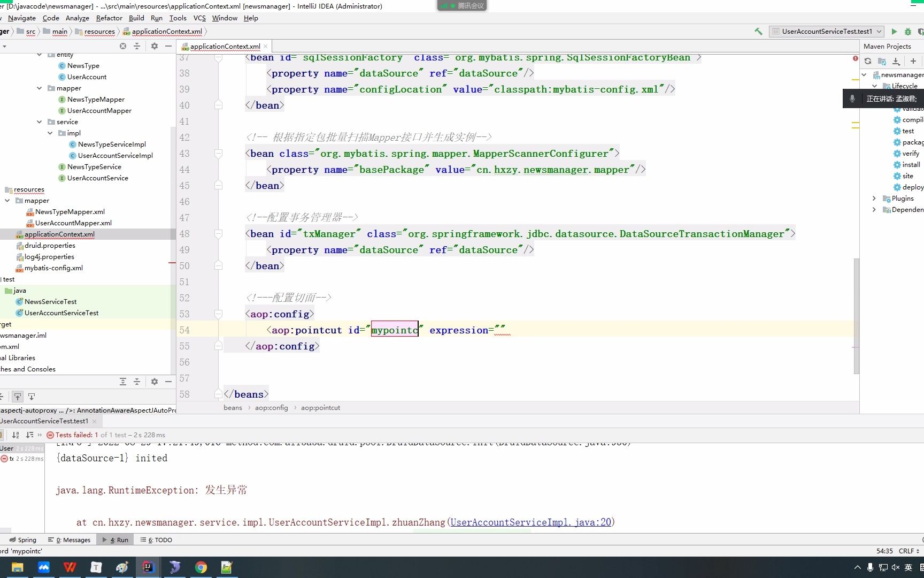Click sort alphabetically icon in Run panel
924x578 pixels.
pyautogui.click(x=16, y=435)
